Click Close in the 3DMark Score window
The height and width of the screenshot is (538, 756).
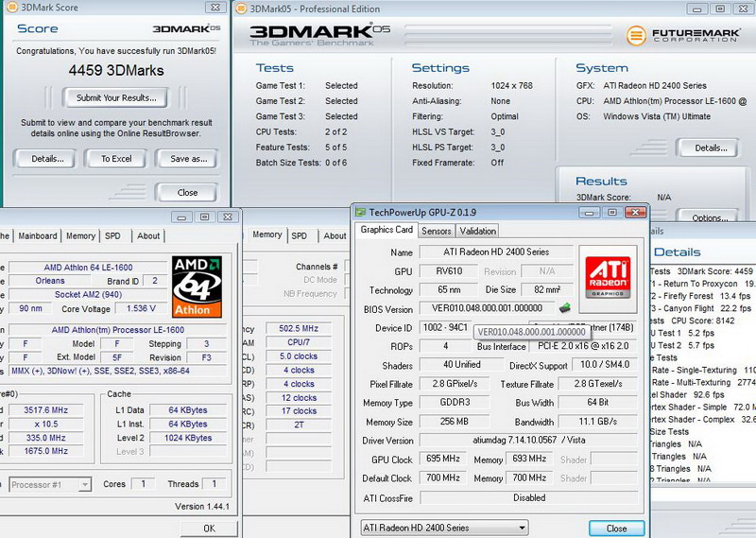187,193
